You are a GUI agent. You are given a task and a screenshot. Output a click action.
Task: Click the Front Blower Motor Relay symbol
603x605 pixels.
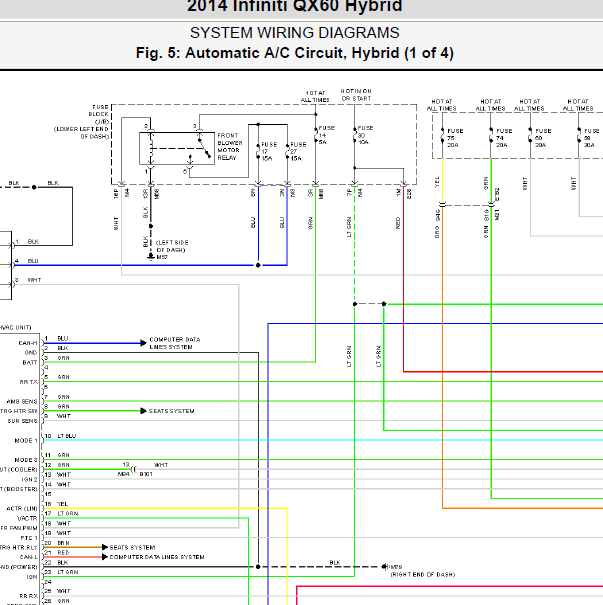pyautogui.click(x=177, y=149)
